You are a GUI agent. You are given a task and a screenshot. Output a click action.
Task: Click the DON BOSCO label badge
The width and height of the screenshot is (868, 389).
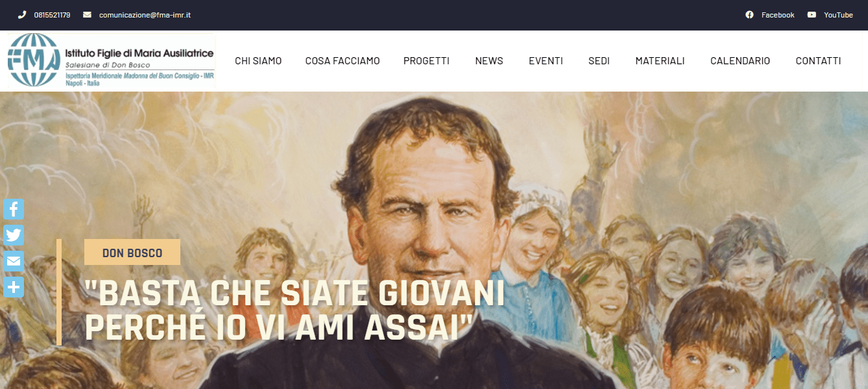tap(132, 253)
